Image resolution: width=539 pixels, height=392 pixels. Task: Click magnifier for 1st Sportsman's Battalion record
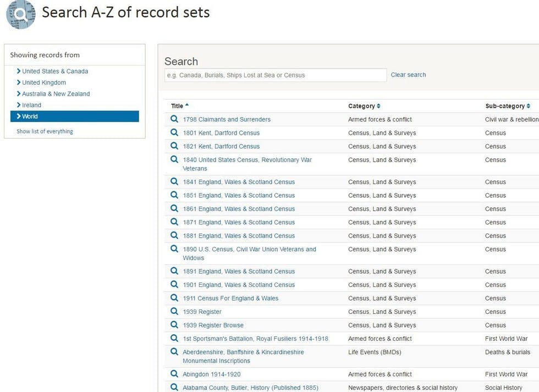point(174,338)
